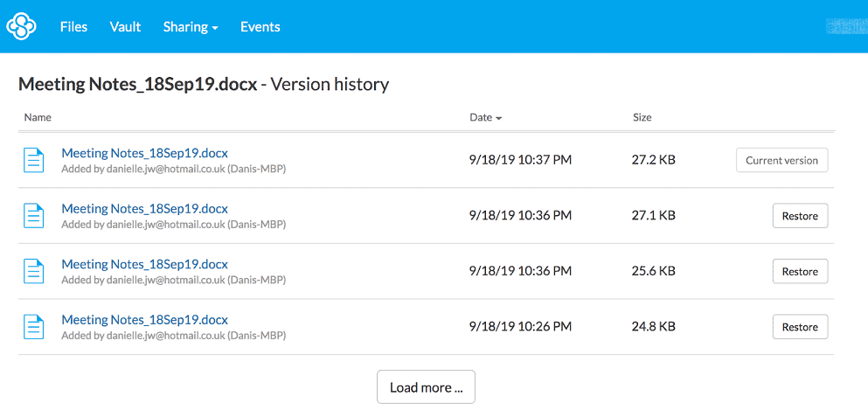The height and width of the screenshot is (417, 868).
Task: Click the document icon of the 24.8 KB version
Action: coord(33,327)
